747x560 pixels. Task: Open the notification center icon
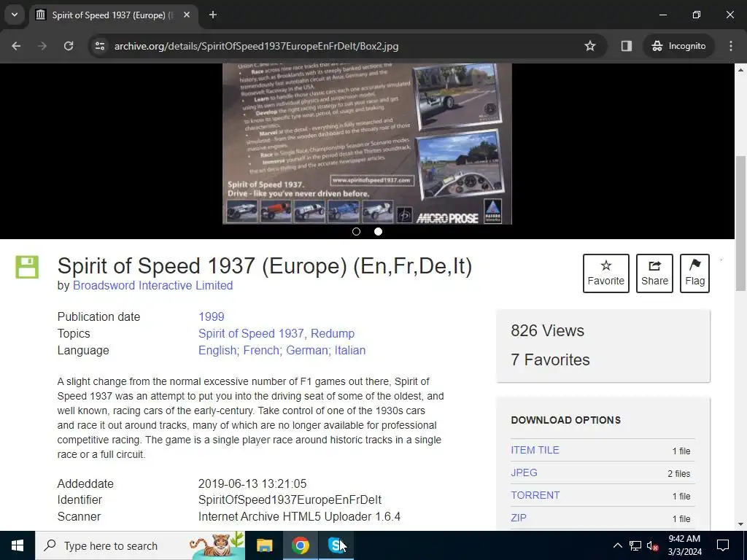(x=723, y=545)
